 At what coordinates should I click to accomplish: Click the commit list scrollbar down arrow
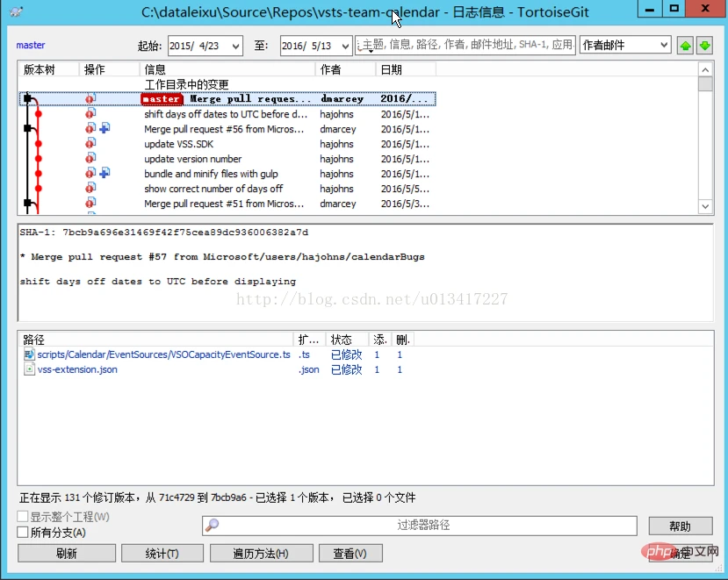click(x=705, y=206)
